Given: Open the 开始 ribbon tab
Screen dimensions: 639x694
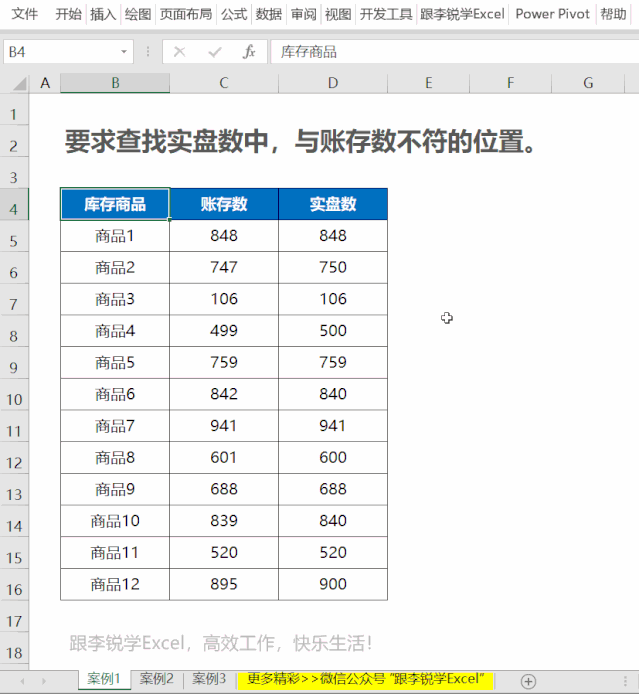Looking at the screenshot, I should coord(69,14).
